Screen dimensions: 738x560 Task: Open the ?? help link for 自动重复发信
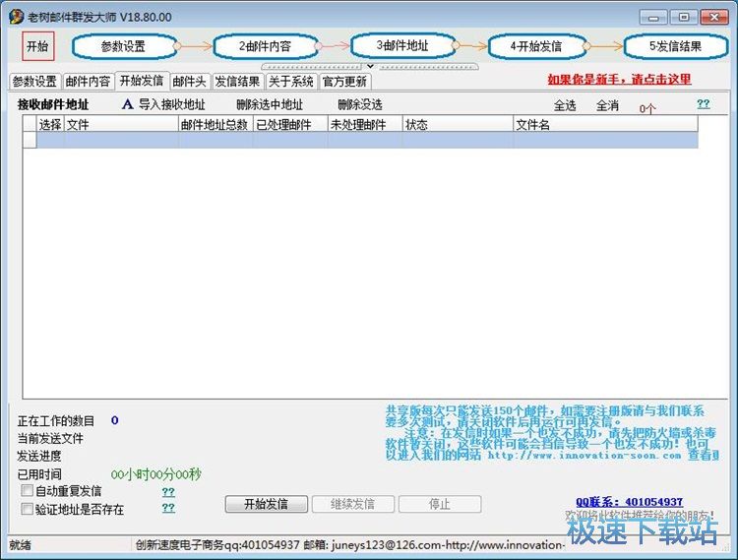click(168, 492)
